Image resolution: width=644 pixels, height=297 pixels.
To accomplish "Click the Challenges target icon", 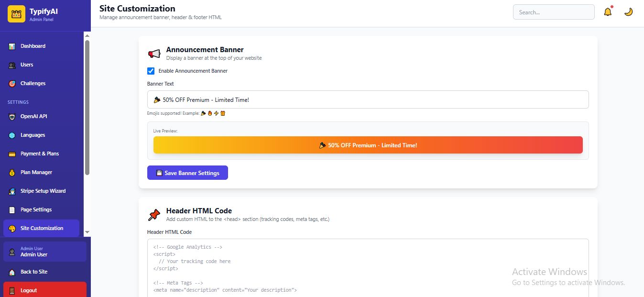I will pyautogui.click(x=12, y=84).
